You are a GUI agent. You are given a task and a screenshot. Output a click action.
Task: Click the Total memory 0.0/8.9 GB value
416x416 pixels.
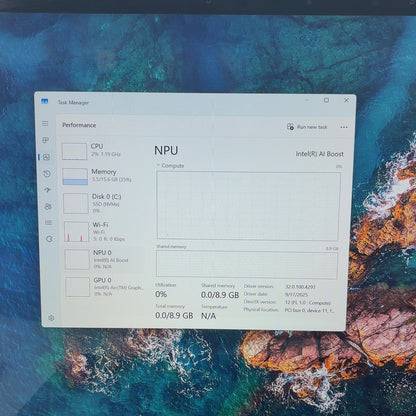click(x=174, y=315)
